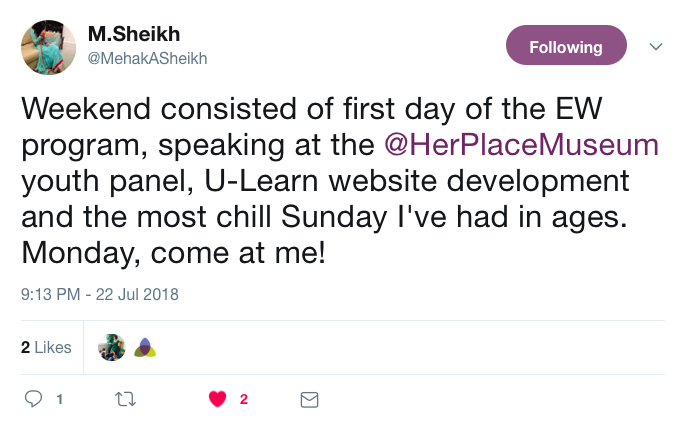Toggle the purple Following button
Image resolution: width=675 pixels, height=429 pixels.
coord(566,45)
